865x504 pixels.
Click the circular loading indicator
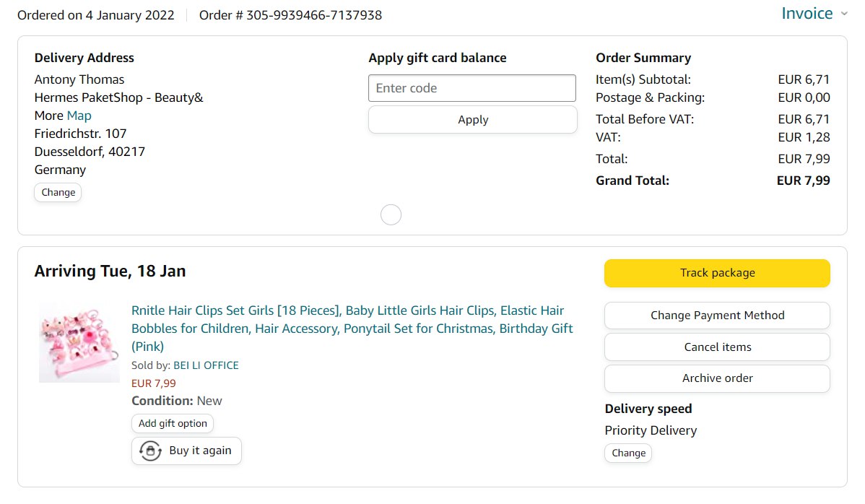391,214
